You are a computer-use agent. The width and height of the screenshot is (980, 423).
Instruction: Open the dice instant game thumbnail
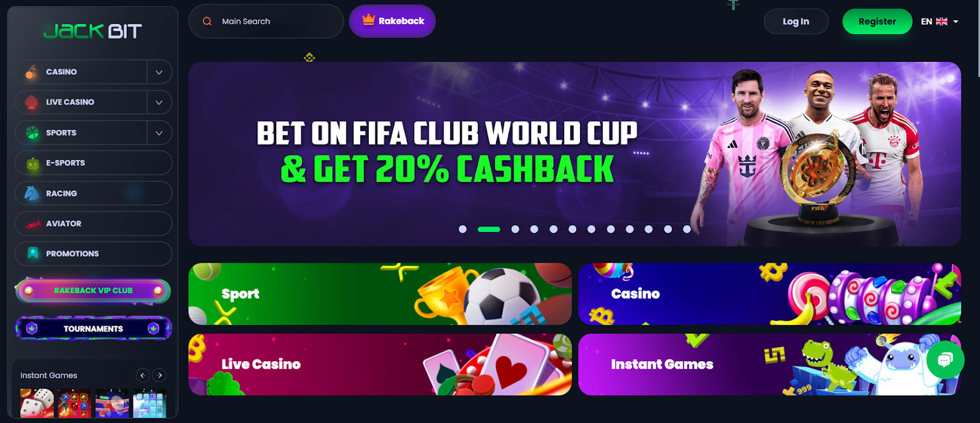point(37,403)
